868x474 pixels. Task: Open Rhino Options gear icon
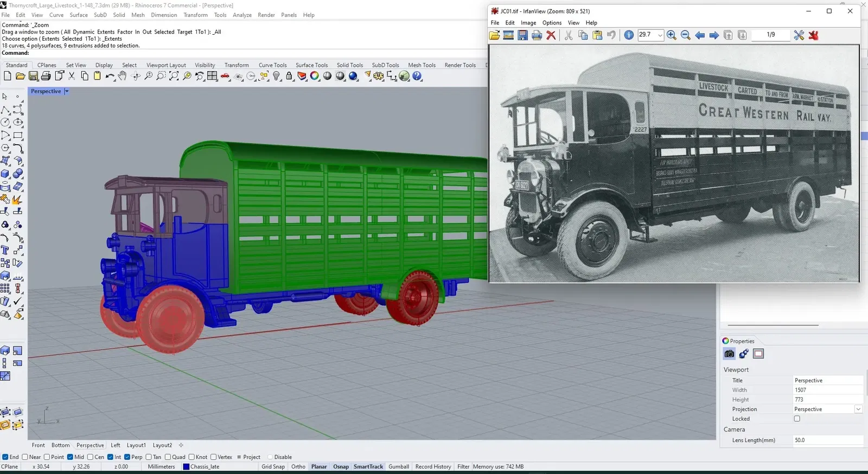point(378,76)
